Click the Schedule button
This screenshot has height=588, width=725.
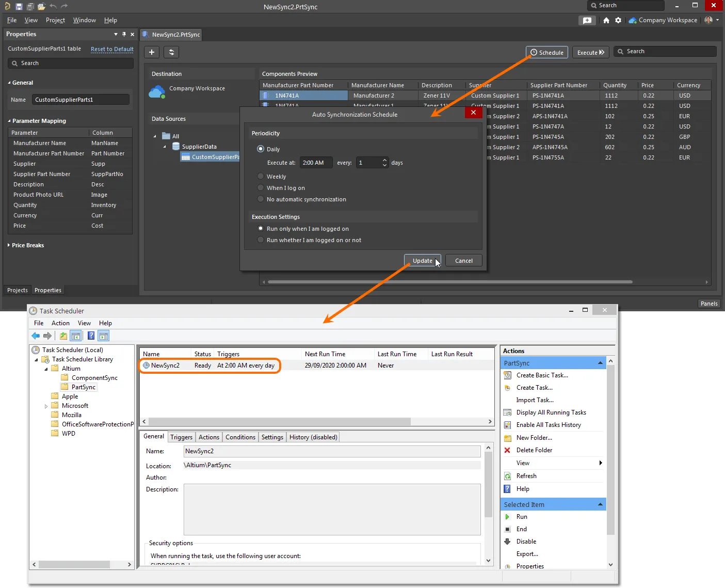[x=547, y=52]
